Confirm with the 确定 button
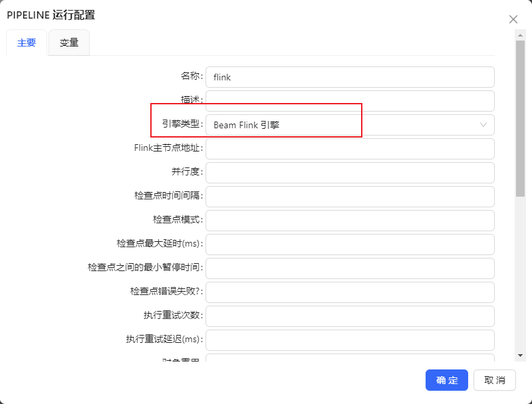The image size is (532, 404). 447,380
